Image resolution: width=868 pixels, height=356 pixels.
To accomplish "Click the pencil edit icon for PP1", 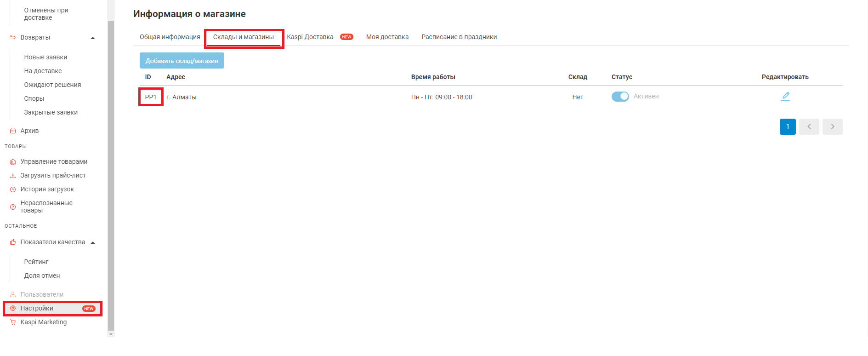I will pyautogui.click(x=785, y=96).
